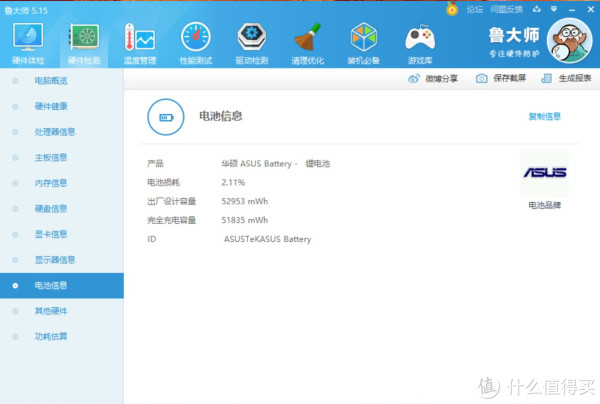Click 复制信息 link
The height and width of the screenshot is (404, 600).
pyautogui.click(x=545, y=116)
